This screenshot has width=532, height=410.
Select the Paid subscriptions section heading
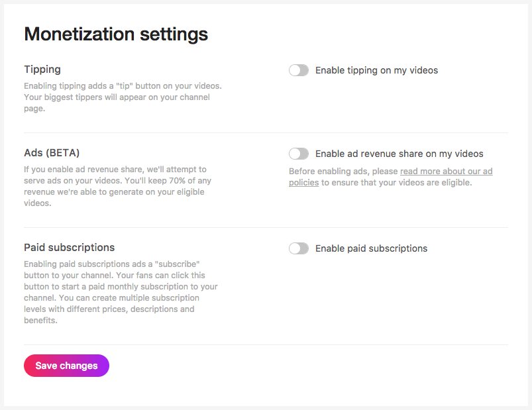pyautogui.click(x=69, y=248)
